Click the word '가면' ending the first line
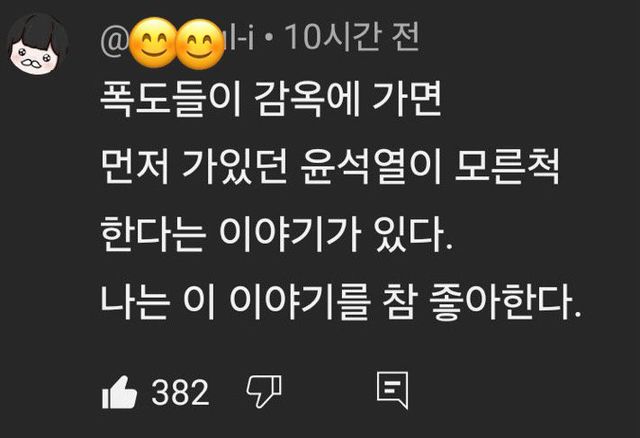This screenshot has height=438, width=640. [407, 99]
